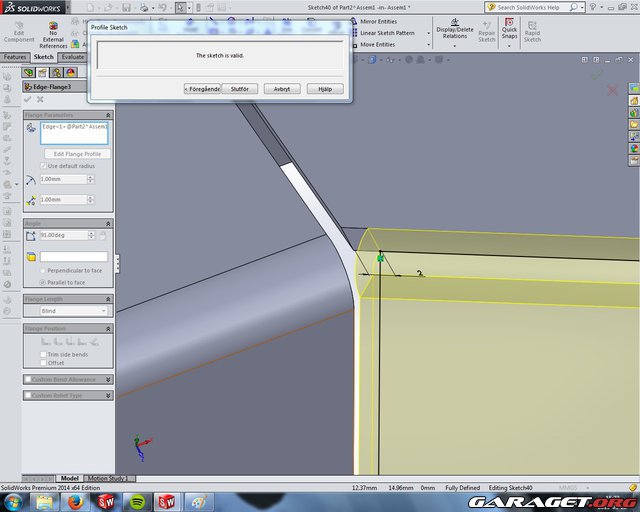This screenshot has width=640, height=512.
Task: Switch to the Features tab
Action: click(x=15, y=57)
